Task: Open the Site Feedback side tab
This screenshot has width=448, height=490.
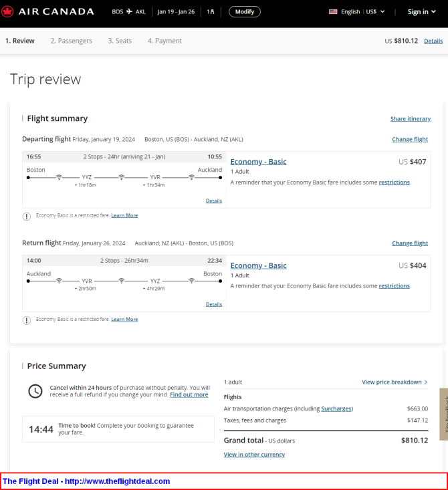Action: click(x=443, y=414)
